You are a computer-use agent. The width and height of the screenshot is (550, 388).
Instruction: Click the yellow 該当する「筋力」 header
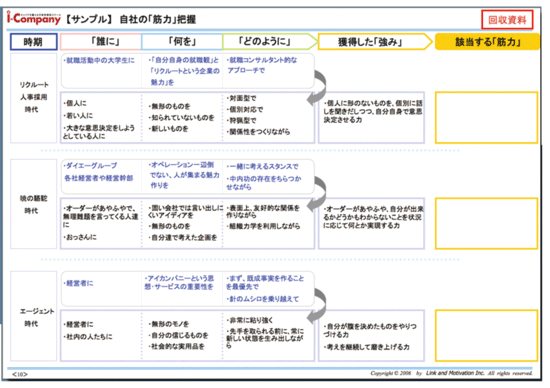click(487, 42)
